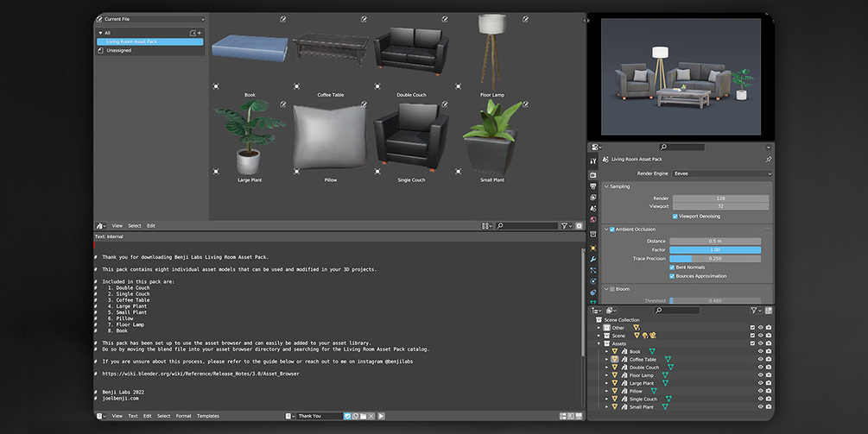The height and width of the screenshot is (434, 868).
Task: Toggle syntax highlighting in text editor
Action: click(579, 416)
